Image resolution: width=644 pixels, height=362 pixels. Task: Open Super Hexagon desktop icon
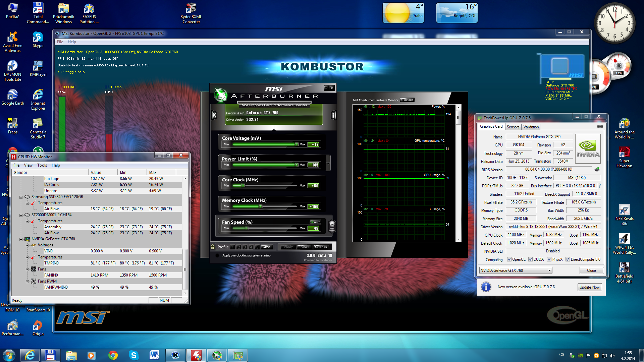(x=624, y=157)
